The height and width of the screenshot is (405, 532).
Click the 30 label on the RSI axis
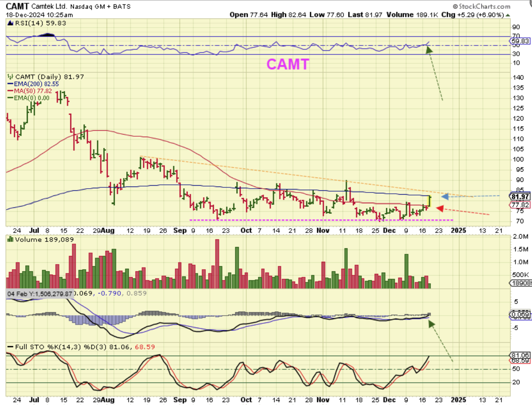[x=517, y=54]
